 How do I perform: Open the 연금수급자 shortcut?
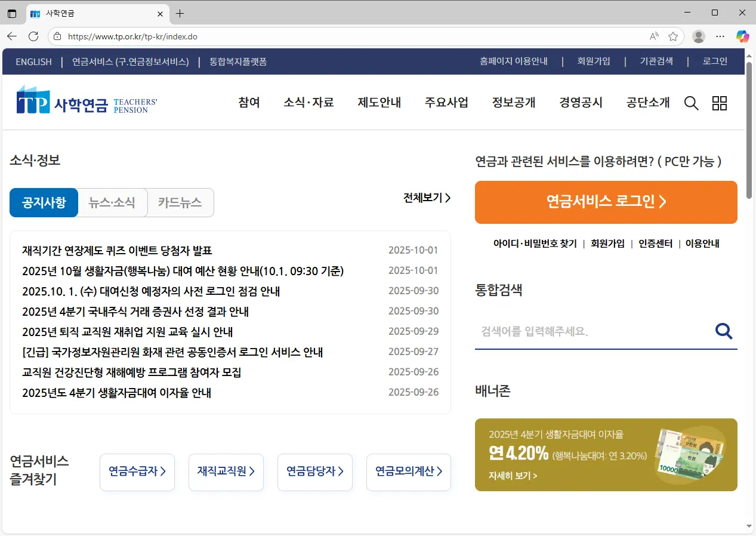(x=137, y=472)
